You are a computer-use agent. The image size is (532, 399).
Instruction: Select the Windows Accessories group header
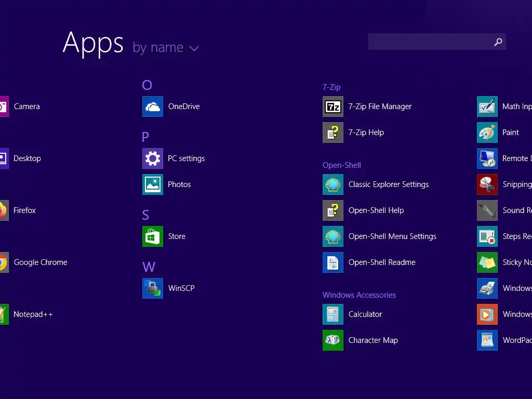359,295
